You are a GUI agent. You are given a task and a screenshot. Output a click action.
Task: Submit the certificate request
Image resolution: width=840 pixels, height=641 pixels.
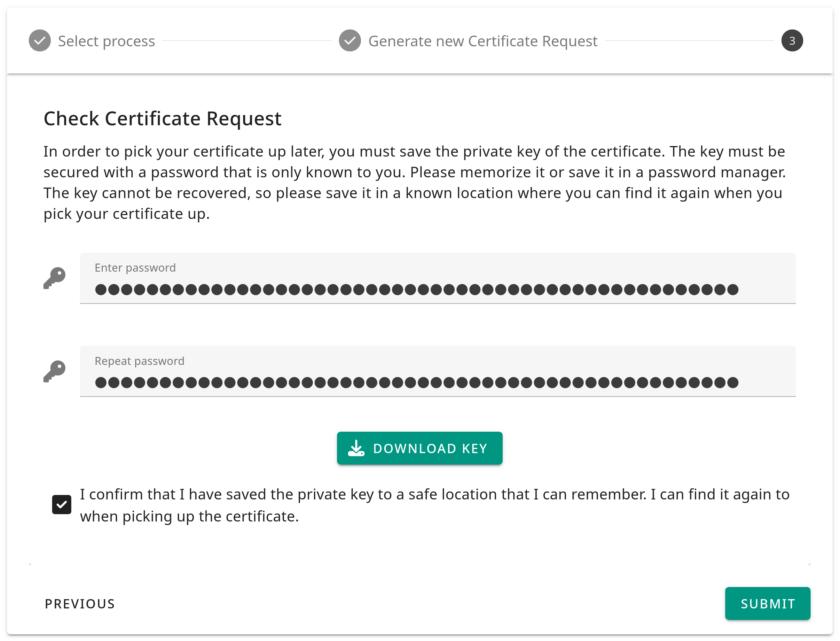tap(767, 604)
